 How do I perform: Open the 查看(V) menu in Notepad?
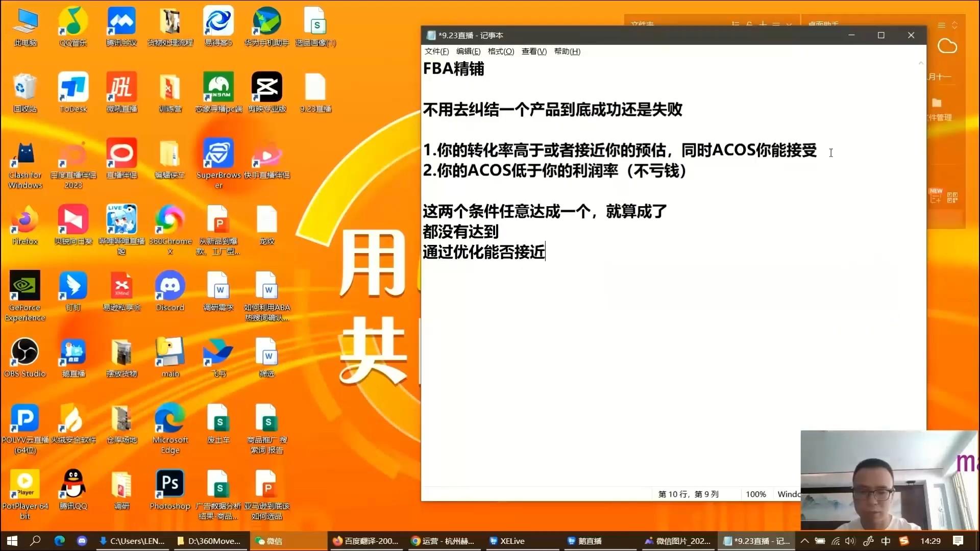534,52
